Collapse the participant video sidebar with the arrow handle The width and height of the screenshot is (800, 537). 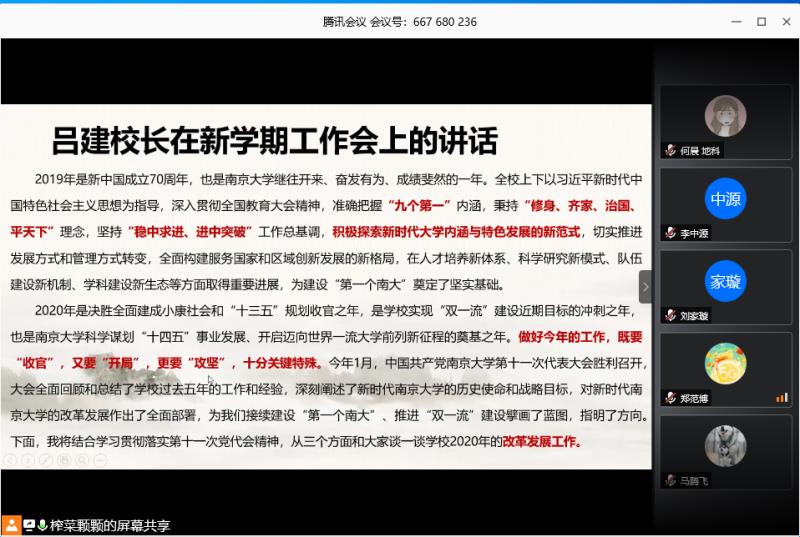click(645, 287)
